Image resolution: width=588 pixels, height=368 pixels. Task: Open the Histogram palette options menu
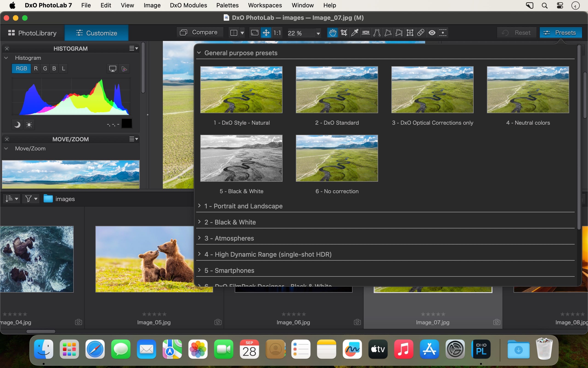134,49
